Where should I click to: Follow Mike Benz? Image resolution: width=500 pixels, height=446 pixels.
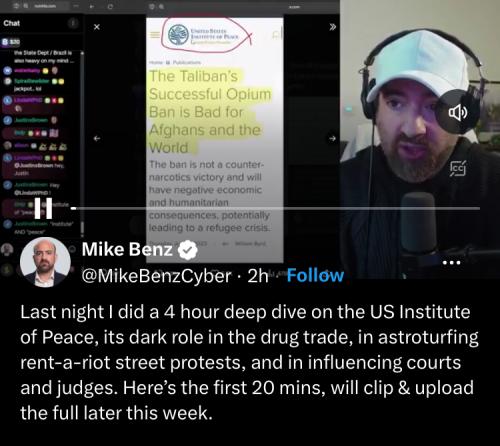(x=315, y=275)
